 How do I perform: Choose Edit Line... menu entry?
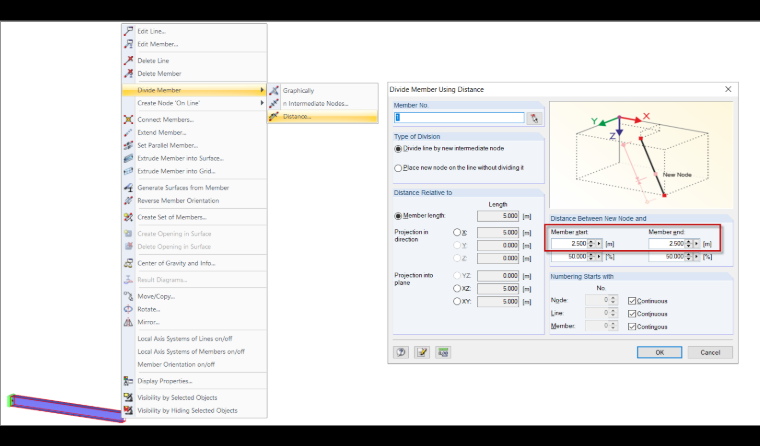[194, 31]
